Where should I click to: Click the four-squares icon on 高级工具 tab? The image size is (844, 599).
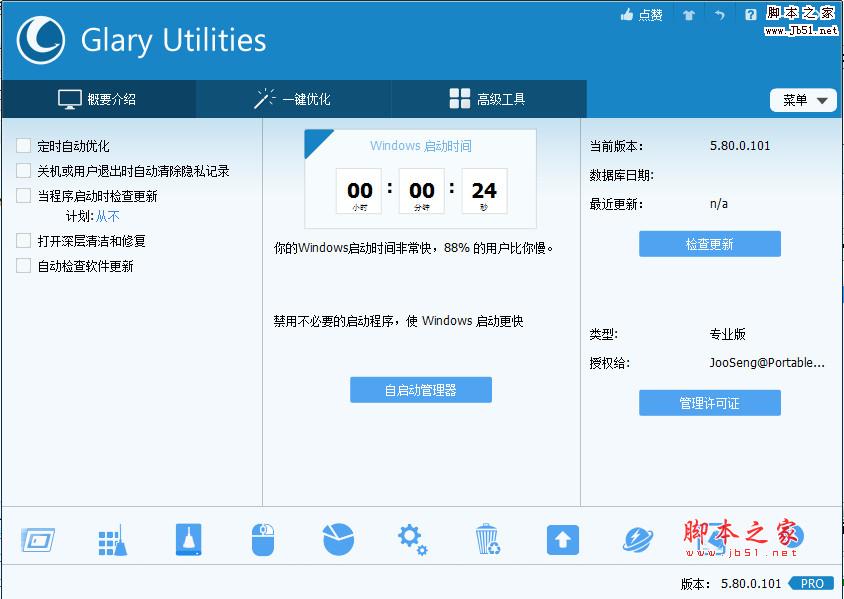[460, 98]
